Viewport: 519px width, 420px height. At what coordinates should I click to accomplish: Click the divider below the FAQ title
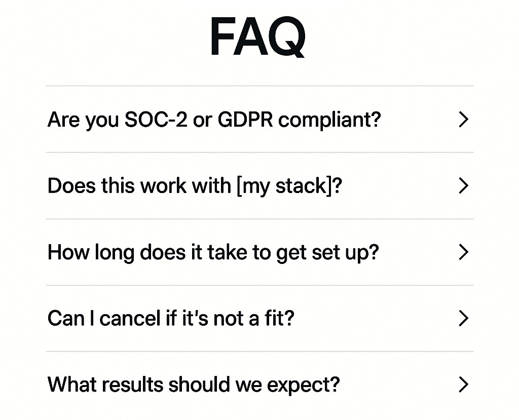click(x=259, y=85)
